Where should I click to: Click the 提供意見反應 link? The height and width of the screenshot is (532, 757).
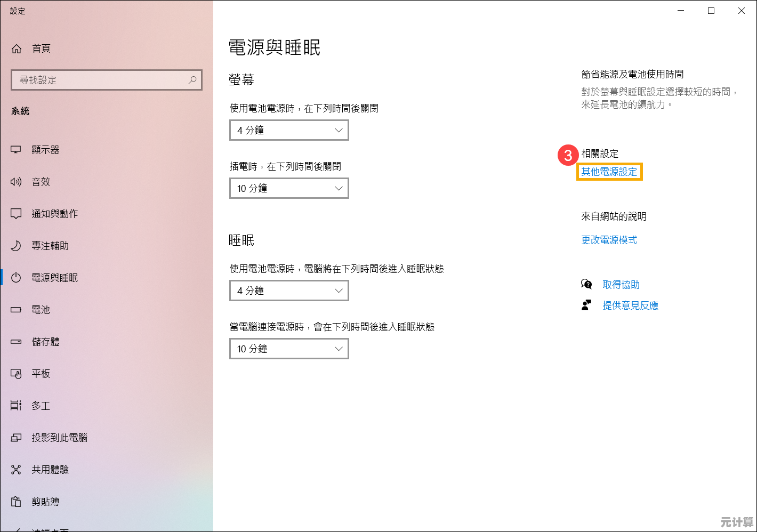tap(631, 305)
